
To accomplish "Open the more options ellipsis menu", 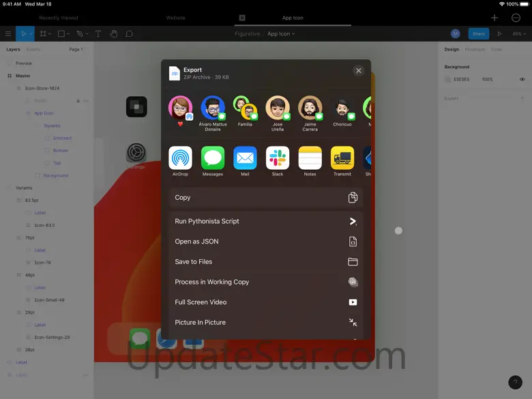I will [516, 18].
